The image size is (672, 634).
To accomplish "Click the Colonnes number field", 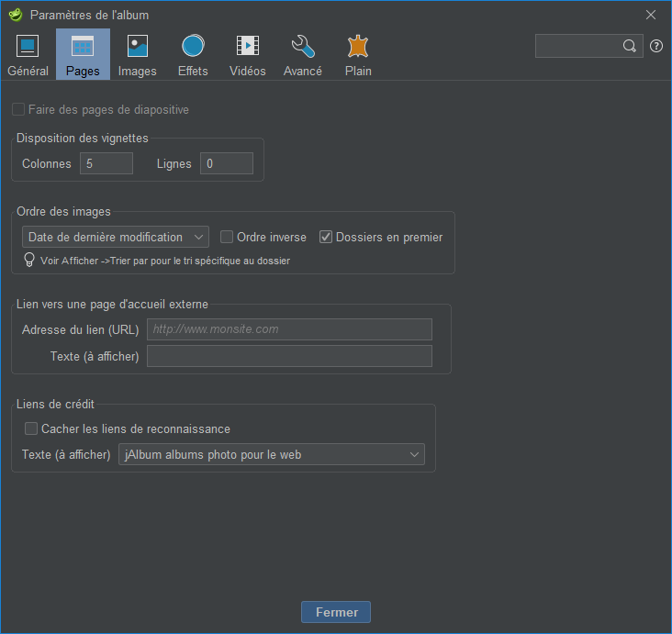I will coord(106,163).
